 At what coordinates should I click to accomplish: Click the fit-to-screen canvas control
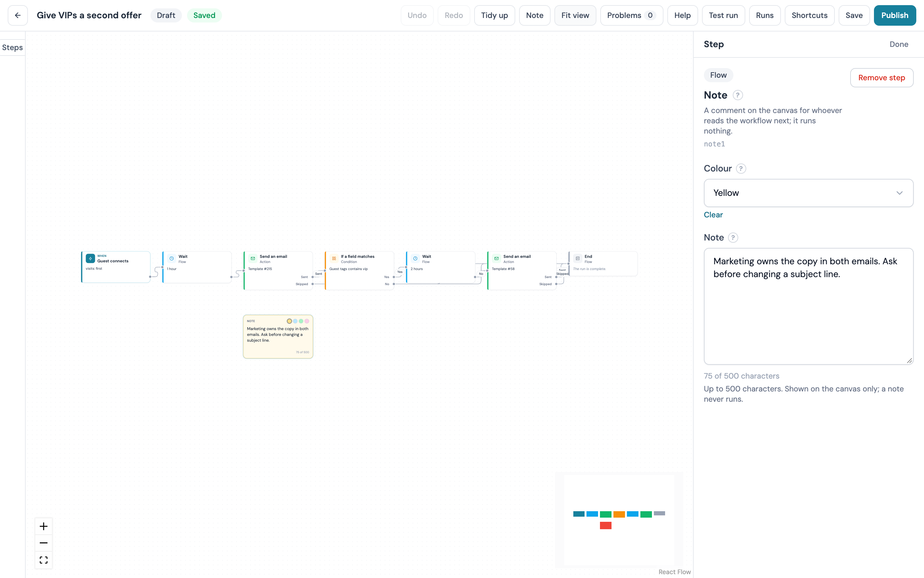(x=44, y=560)
